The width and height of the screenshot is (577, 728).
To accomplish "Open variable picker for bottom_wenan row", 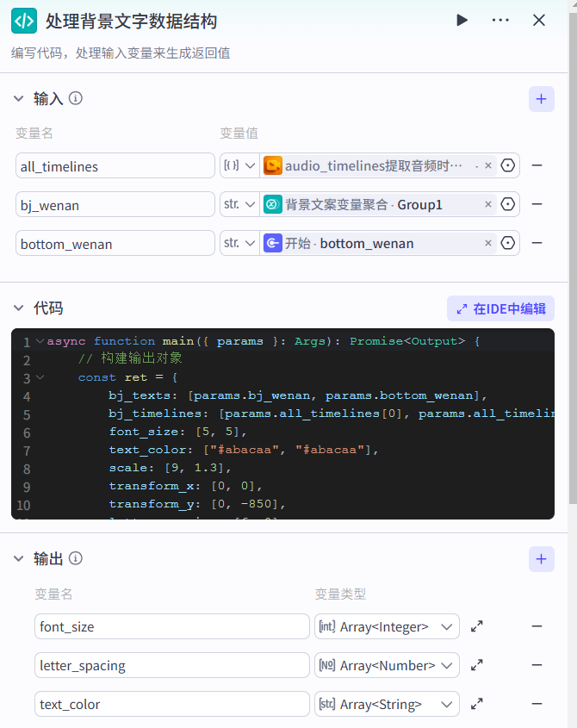I will (x=508, y=243).
